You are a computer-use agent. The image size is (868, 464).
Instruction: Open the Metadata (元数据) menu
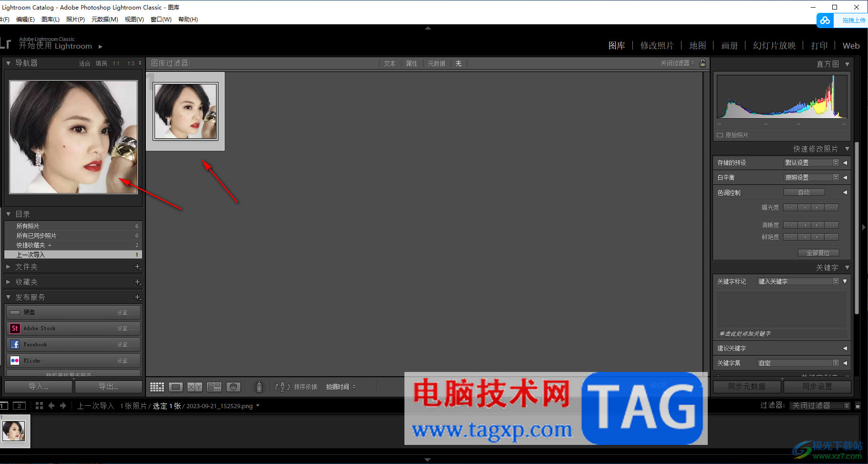pyautogui.click(x=105, y=20)
